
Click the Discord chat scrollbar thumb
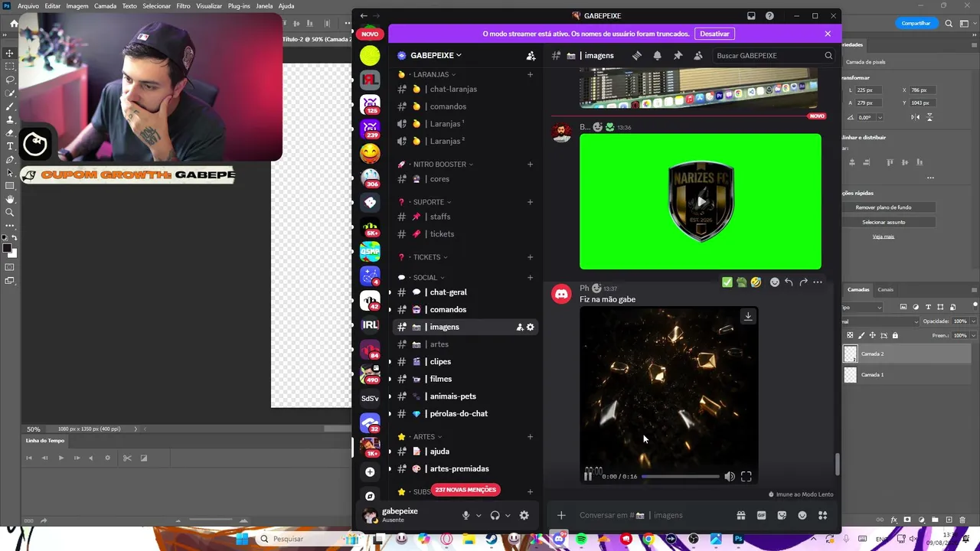click(837, 465)
